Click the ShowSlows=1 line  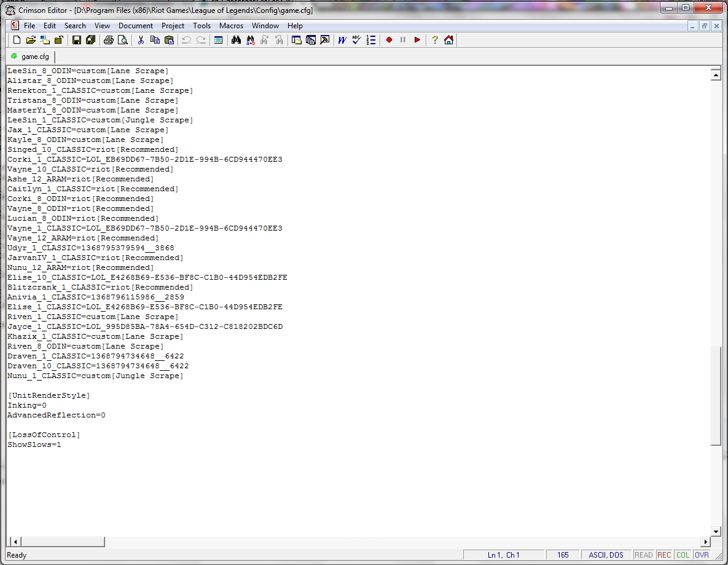(34, 444)
